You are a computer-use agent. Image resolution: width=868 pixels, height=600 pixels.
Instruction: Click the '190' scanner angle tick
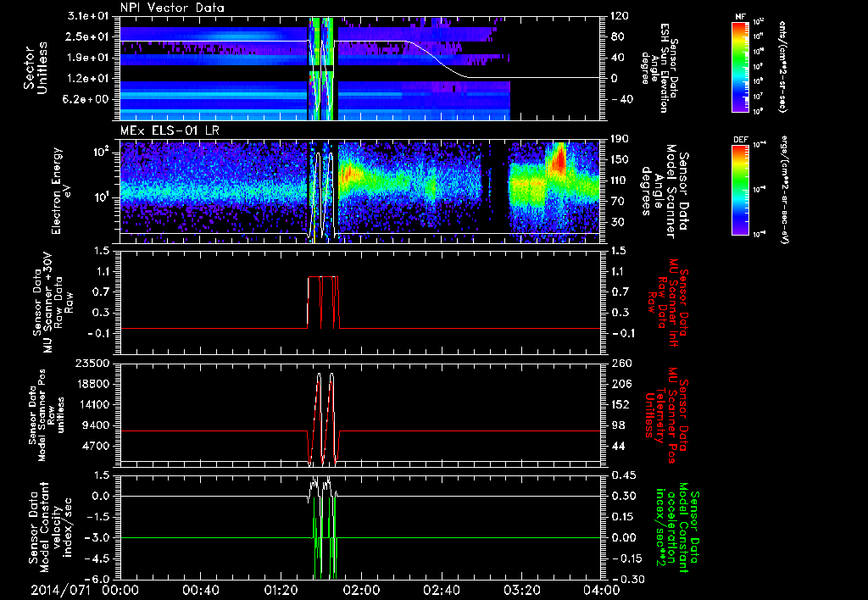tap(620, 139)
